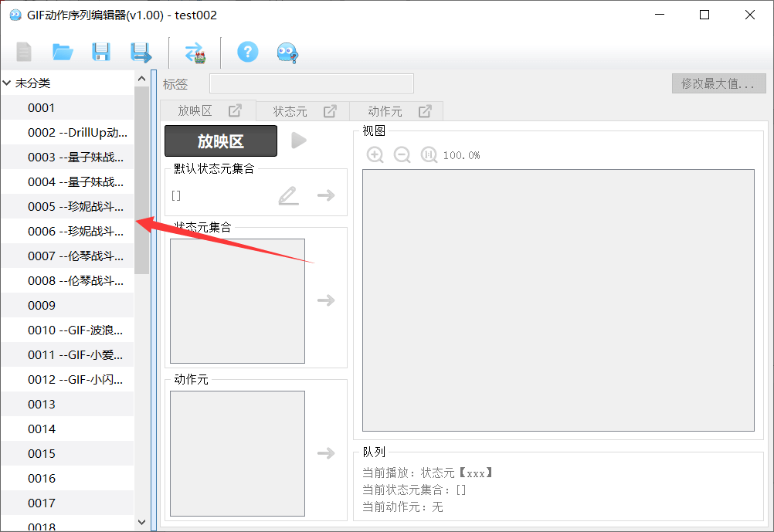The height and width of the screenshot is (532, 774).
Task: Click the new file icon
Action: click(x=24, y=53)
